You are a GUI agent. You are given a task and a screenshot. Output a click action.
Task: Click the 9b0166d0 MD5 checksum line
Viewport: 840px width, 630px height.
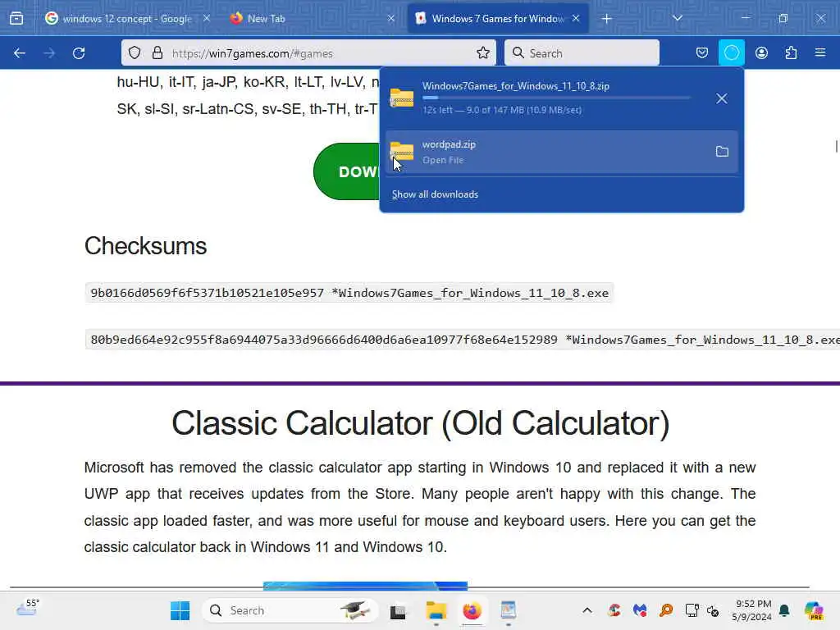coord(349,293)
